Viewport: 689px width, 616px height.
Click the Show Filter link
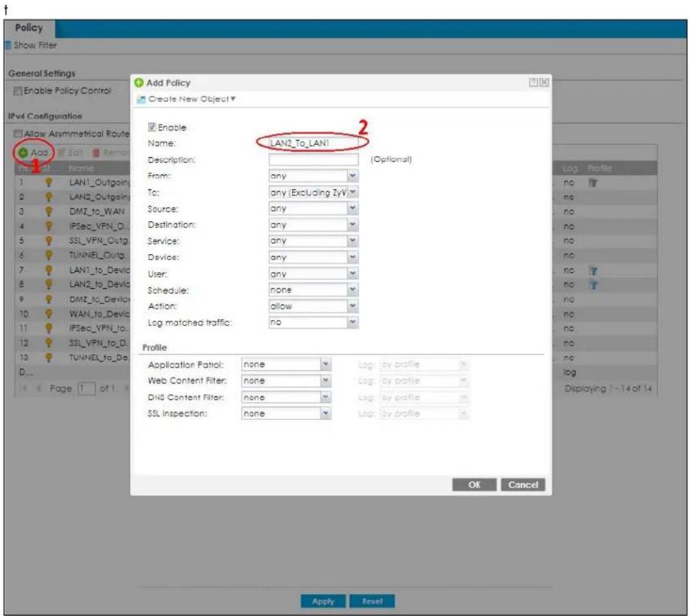[x=35, y=45]
